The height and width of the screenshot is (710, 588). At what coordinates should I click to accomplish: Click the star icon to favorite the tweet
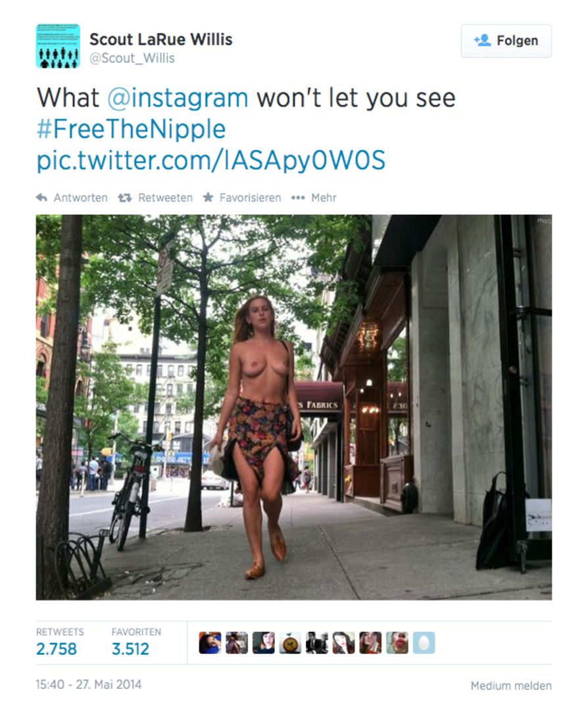208,198
